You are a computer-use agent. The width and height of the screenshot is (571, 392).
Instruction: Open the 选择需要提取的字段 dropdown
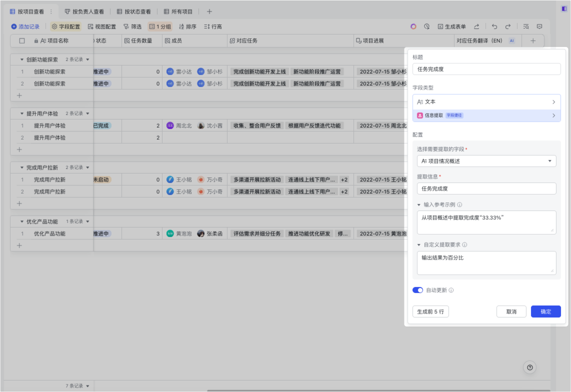pos(486,161)
